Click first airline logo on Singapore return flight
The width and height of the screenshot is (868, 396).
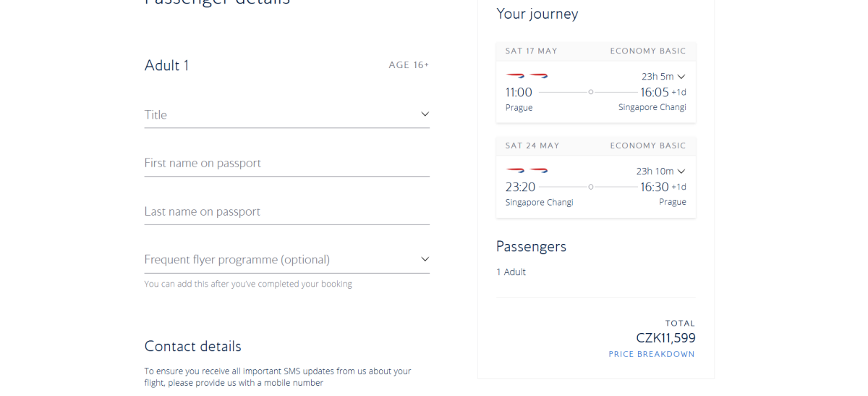tap(515, 170)
